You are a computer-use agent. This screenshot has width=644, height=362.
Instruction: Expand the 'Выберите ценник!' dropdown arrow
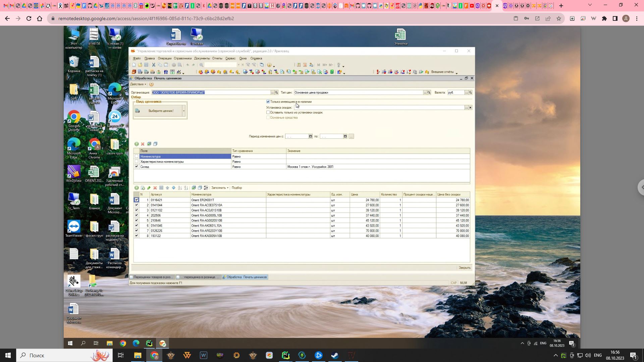coord(184,111)
